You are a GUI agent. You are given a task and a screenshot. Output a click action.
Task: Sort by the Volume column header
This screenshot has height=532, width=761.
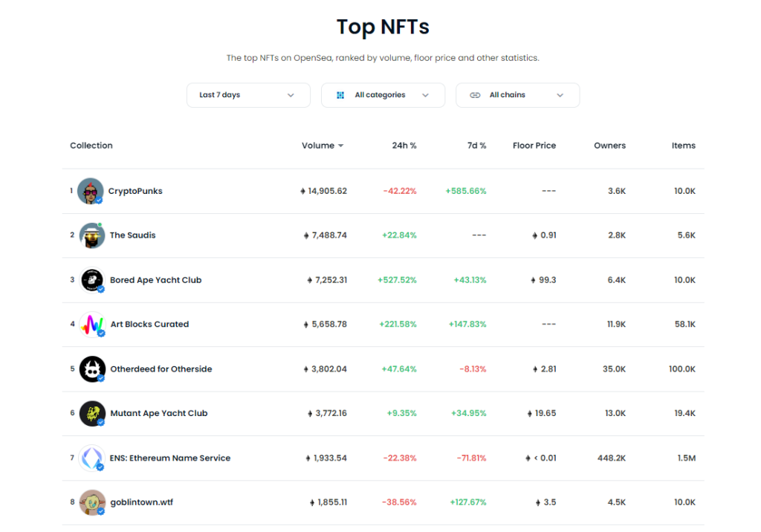[318, 146]
